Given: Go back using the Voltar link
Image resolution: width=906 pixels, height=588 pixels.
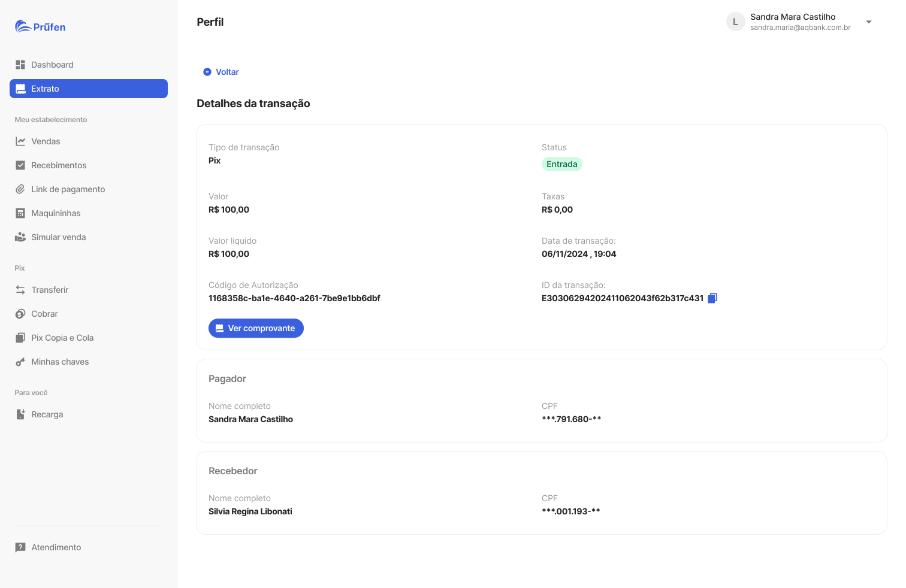Looking at the screenshot, I should pyautogui.click(x=221, y=72).
